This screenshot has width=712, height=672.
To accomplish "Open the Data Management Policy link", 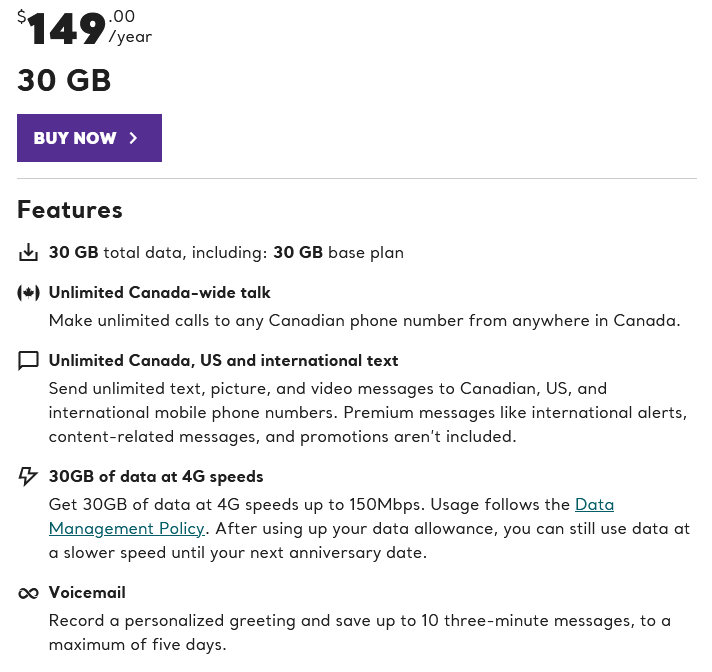I will click(x=126, y=528).
